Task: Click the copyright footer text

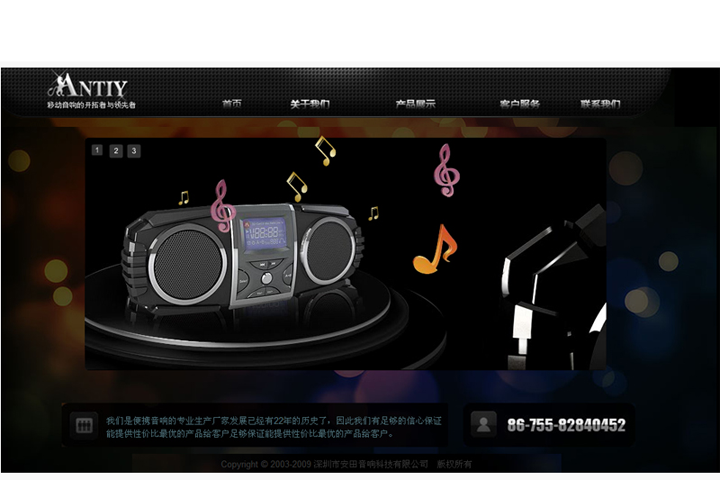Action: coord(345,465)
